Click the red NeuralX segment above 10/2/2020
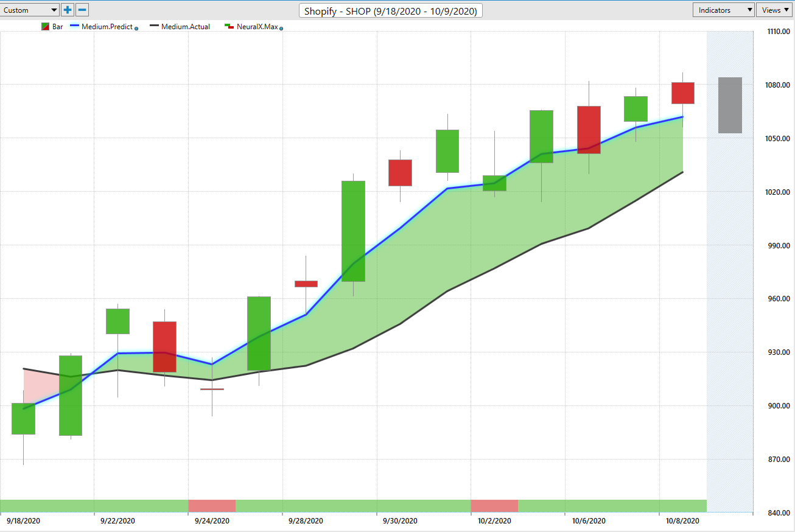The height and width of the screenshot is (532, 795). (x=494, y=506)
